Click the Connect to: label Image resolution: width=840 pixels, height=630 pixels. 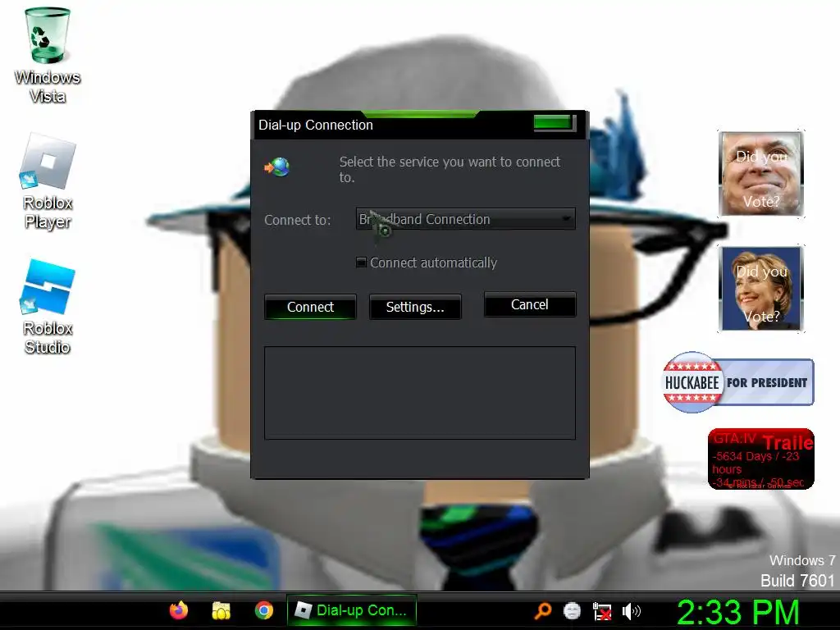297,220
